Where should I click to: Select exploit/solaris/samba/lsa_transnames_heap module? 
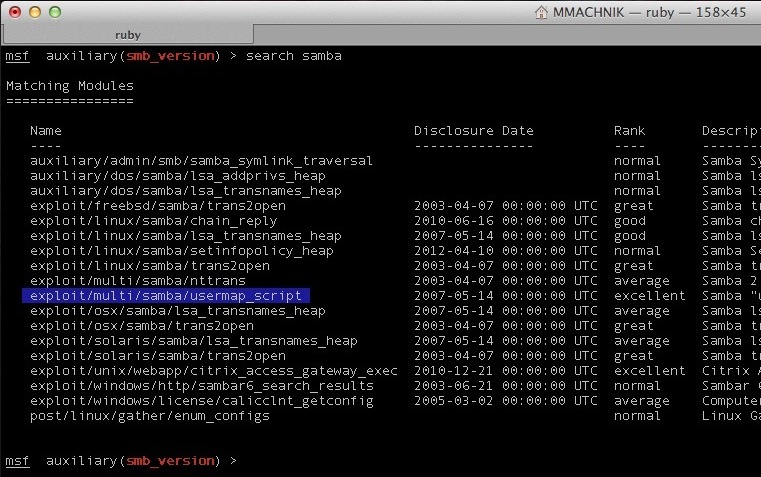pos(194,341)
